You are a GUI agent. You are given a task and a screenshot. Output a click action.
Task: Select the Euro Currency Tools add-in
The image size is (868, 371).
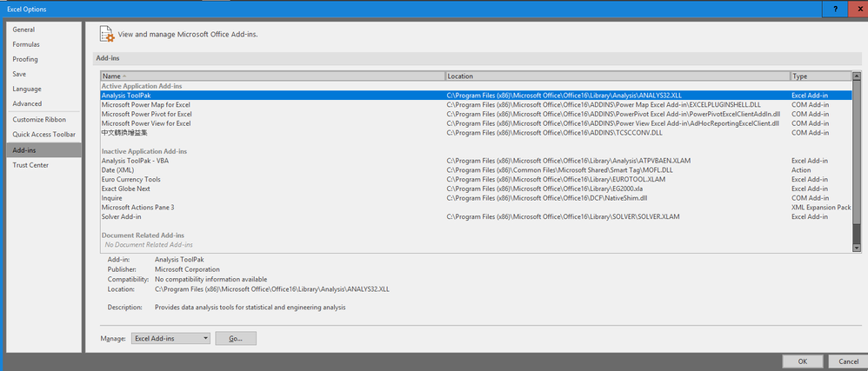click(x=476, y=180)
